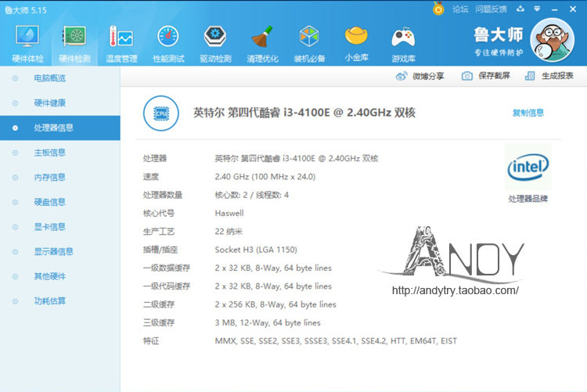Screen dimensions: 587x392
Task: Click speed value 2.40 GHz (100 MHz x 24.0)
Action: click(x=265, y=177)
